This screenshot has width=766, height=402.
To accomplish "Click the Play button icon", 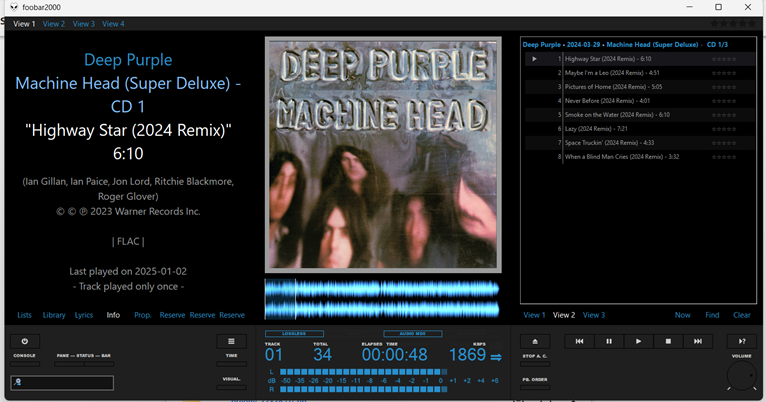I will click(x=638, y=341).
